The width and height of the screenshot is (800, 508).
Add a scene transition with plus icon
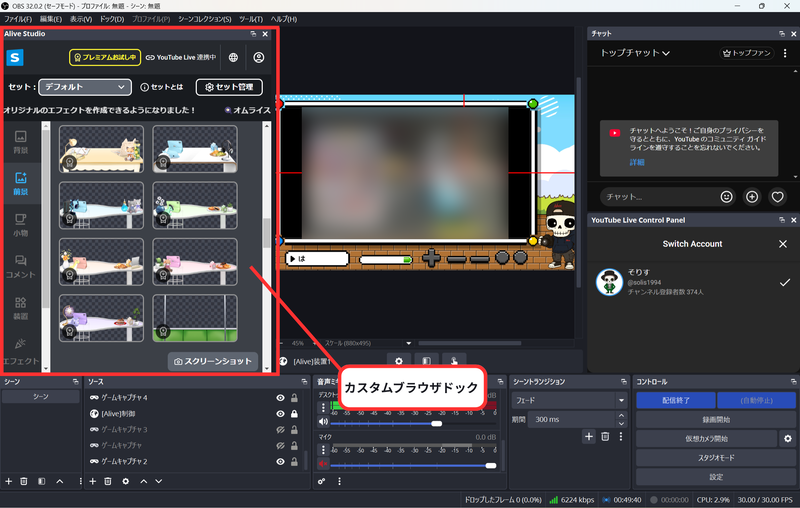(x=589, y=437)
